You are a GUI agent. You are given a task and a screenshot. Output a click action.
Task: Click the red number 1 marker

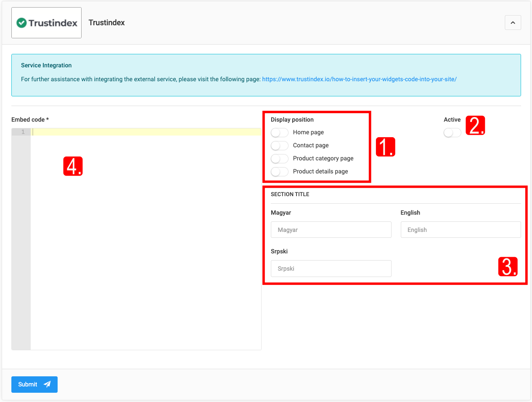pyautogui.click(x=385, y=147)
